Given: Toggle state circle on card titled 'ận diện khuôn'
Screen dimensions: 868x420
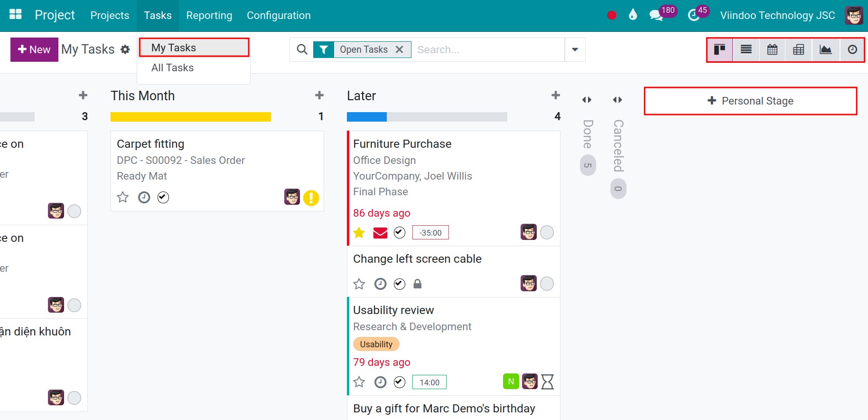Looking at the screenshot, I should tap(74, 398).
